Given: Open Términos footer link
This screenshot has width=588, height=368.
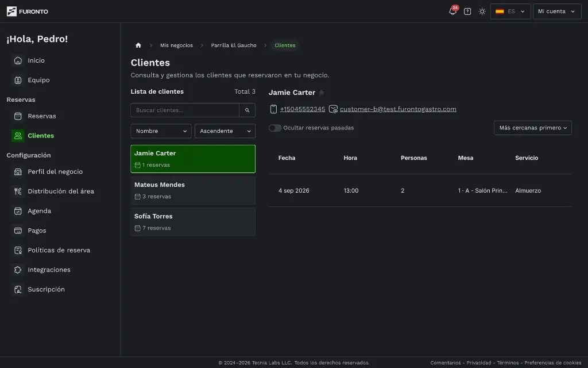Looking at the screenshot, I should [x=508, y=363].
